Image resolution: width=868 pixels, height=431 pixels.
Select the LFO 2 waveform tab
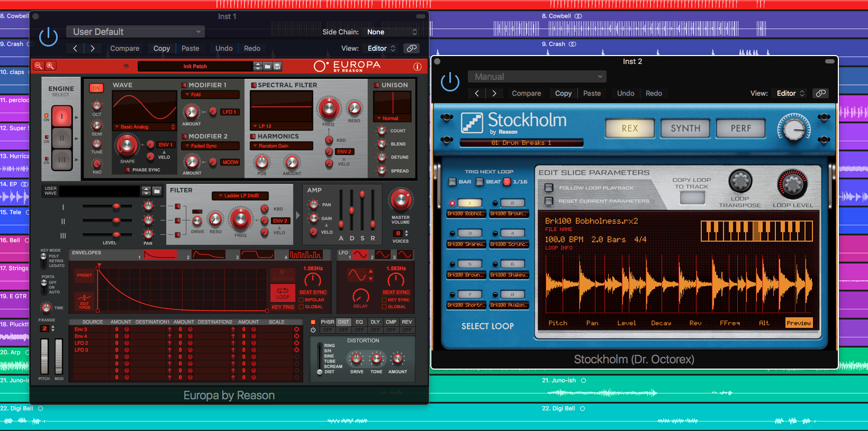[382, 255]
